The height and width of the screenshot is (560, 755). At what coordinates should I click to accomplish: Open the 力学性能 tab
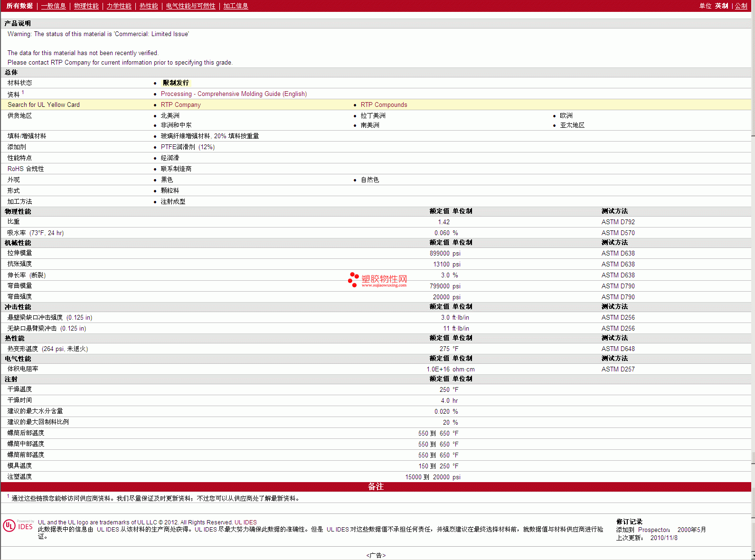point(119,6)
